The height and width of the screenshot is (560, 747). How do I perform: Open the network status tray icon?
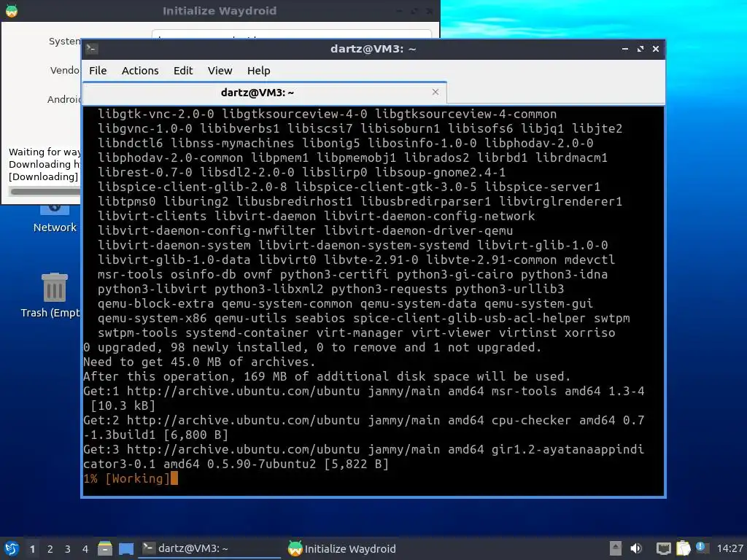(x=663, y=548)
